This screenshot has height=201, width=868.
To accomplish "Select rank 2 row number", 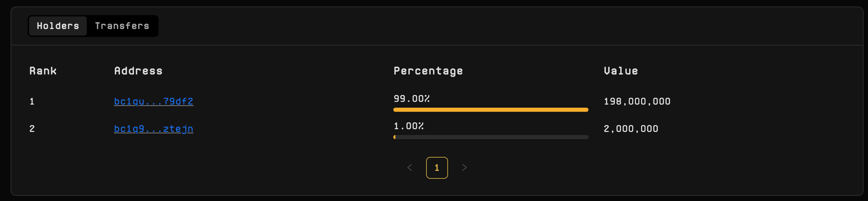I will (32, 129).
